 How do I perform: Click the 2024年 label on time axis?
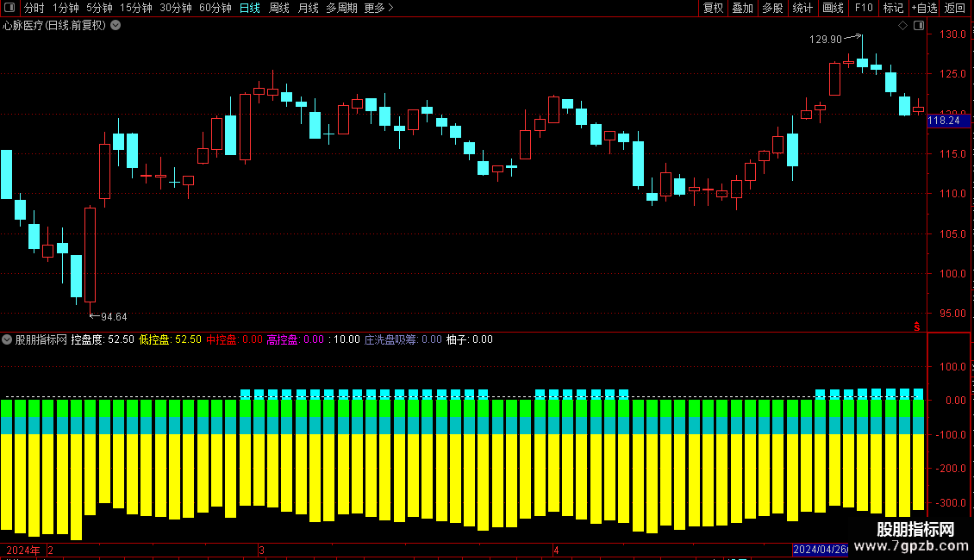coord(23,551)
